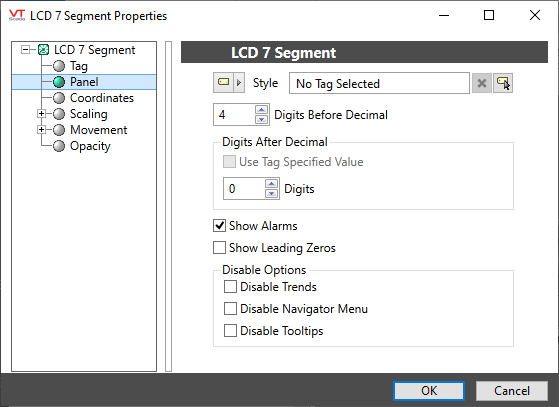This screenshot has height=407, width=559.
Task: Open the Style type dropdown arrow
Action: 239,83
